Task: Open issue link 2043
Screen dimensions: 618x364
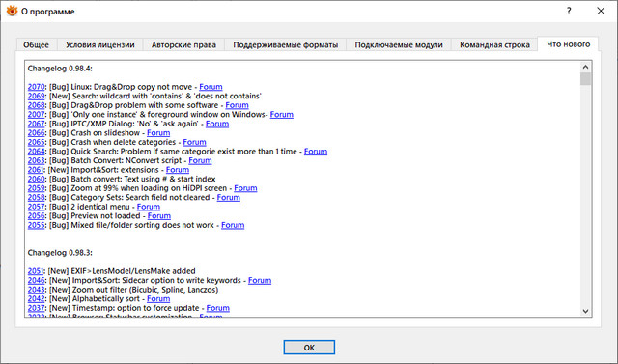Action: [x=36, y=290]
